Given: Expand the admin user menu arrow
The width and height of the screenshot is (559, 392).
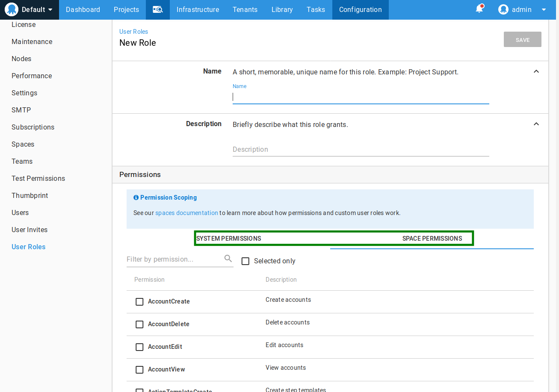Looking at the screenshot, I should (x=544, y=10).
